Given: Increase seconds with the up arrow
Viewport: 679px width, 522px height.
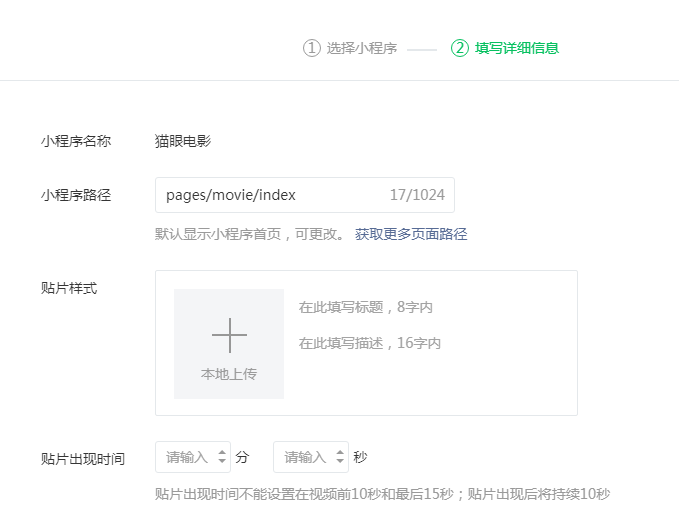Looking at the screenshot, I should (x=340, y=452).
